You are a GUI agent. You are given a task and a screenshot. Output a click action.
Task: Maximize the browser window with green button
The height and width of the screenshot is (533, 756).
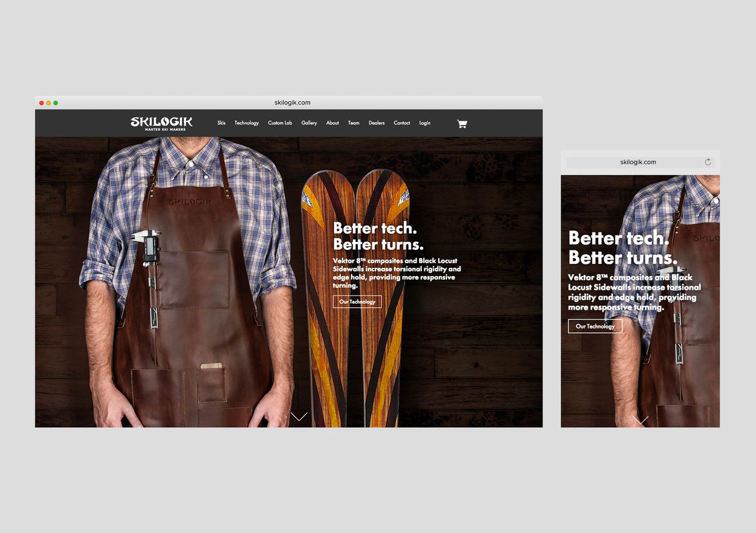55,103
